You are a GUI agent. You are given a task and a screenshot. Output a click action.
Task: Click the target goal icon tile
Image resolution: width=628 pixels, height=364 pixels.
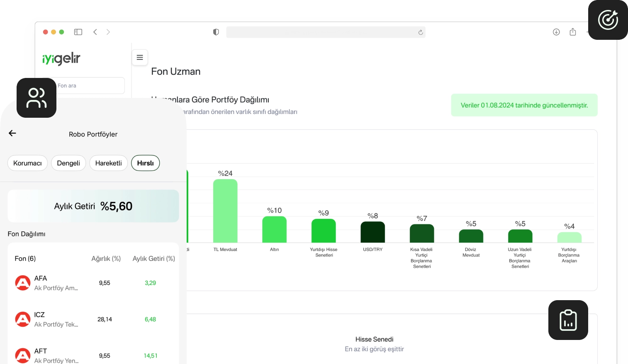coord(608,20)
